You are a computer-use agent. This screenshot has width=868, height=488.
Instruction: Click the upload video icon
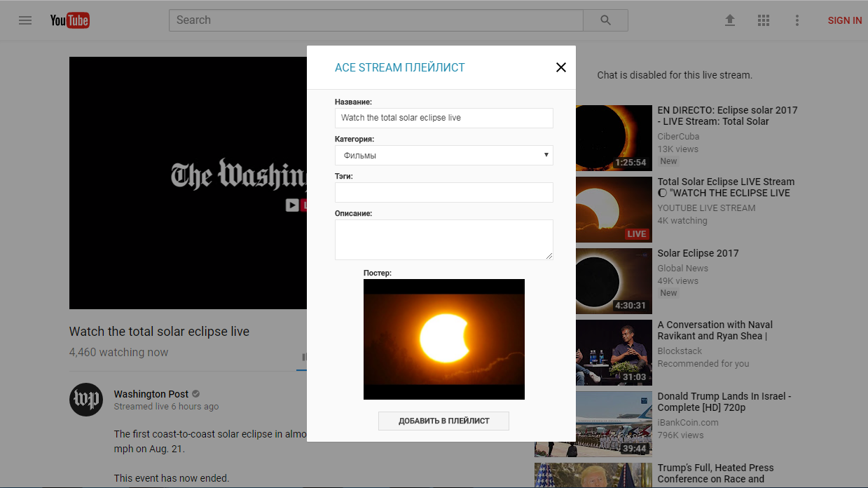point(730,20)
